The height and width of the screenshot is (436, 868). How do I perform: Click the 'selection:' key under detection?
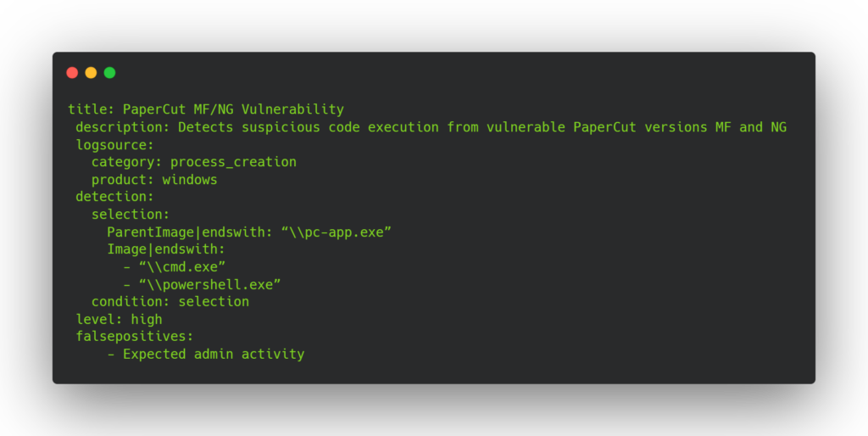pyautogui.click(x=131, y=215)
